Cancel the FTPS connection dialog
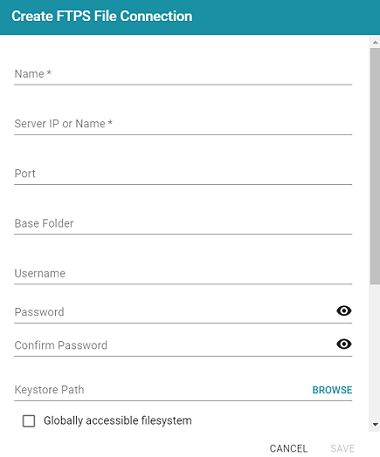Image resolution: width=380 pixels, height=457 pixels. (289, 449)
